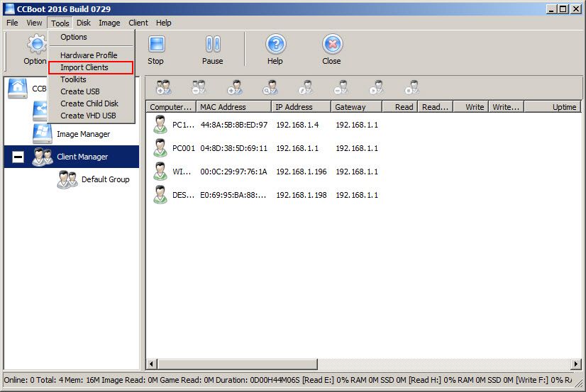The width and height of the screenshot is (586, 392).
Task: Open the Help menu in menu bar
Action: point(164,23)
